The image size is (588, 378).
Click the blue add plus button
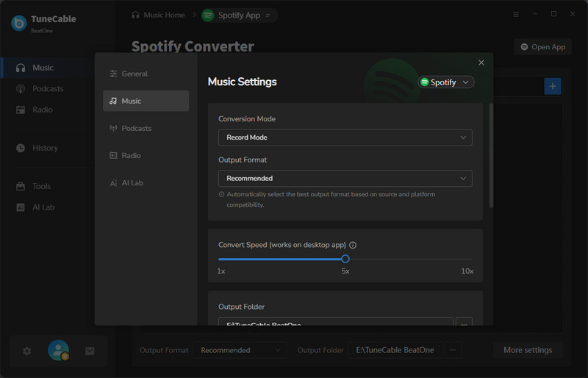[552, 86]
